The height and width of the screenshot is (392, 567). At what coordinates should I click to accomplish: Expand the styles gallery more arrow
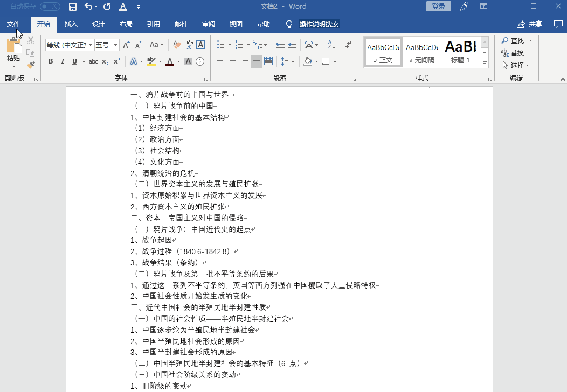pos(485,63)
